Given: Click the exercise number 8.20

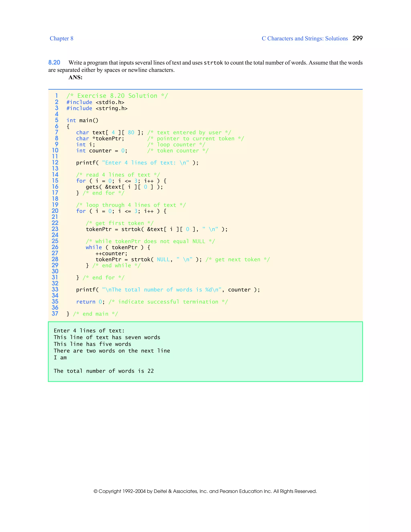Looking at the screenshot, I should (54, 63).
